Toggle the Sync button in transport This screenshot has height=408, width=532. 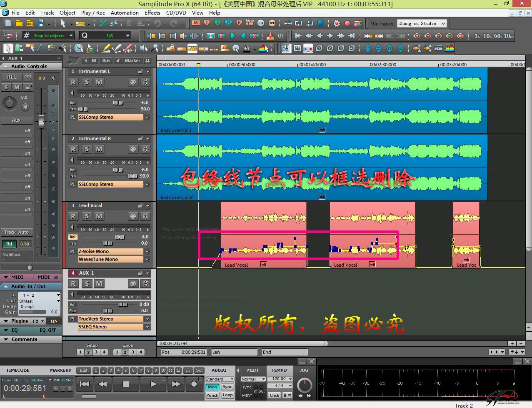click(227, 387)
